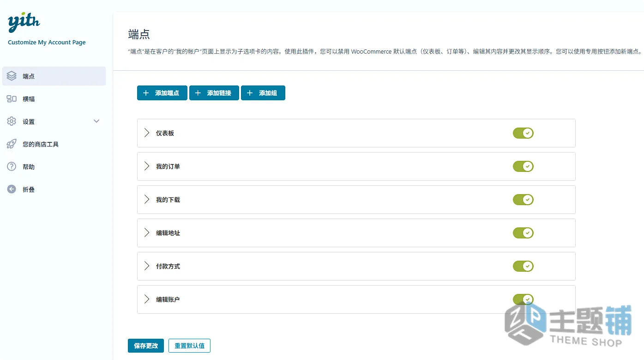Click the 添加链接 button
The height and width of the screenshot is (360, 644).
point(214,93)
